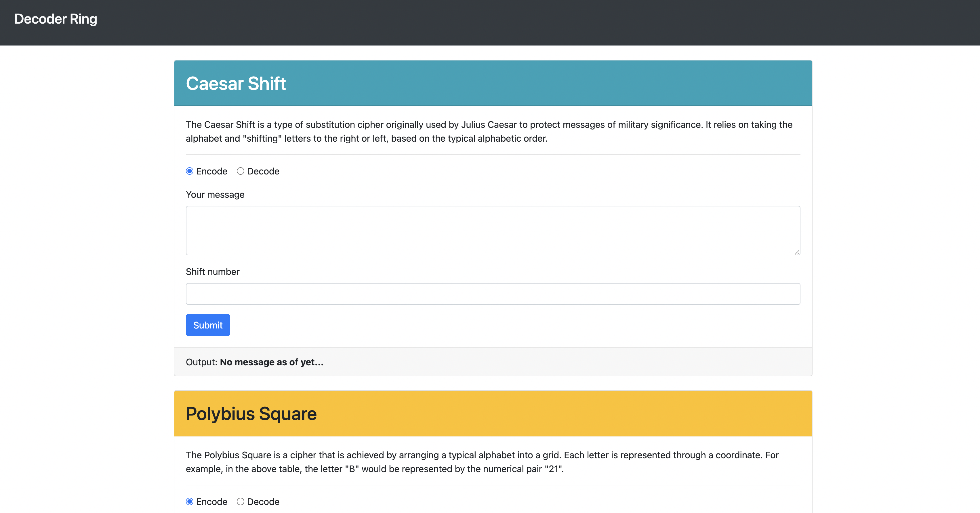Click the "Decode" label text in Caesar Shift
Viewport: 980px width, 513px height.
263,171
